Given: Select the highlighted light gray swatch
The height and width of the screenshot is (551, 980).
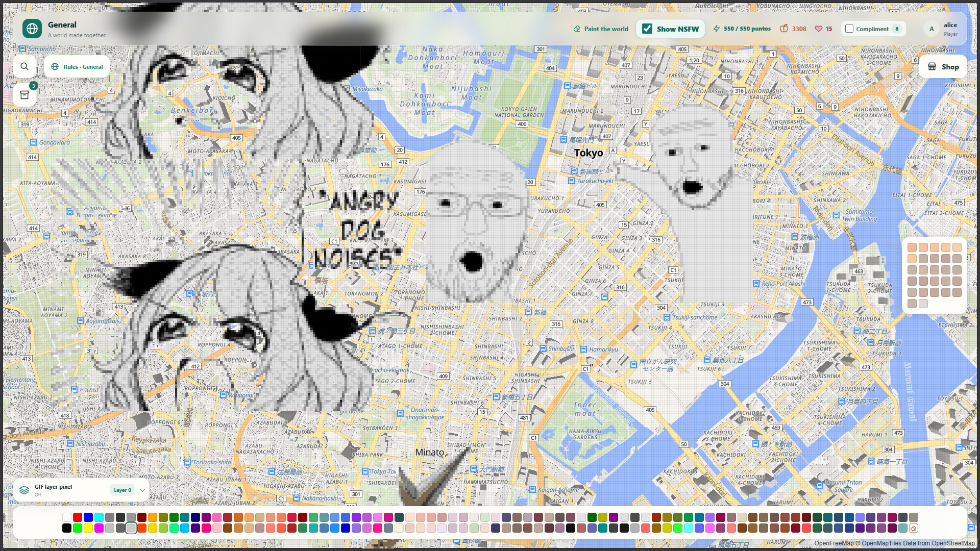Looking at the screenshot, I should (131, 528).
